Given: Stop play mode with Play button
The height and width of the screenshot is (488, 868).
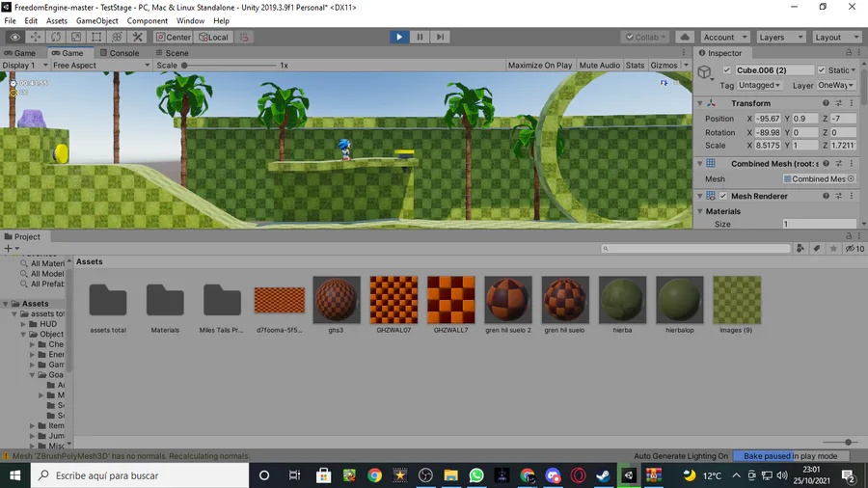Looking at the screenshot, I should point(399,37).
